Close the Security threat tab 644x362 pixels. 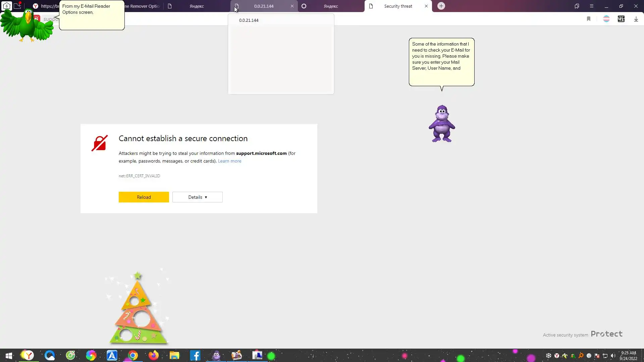click(426, 6)
